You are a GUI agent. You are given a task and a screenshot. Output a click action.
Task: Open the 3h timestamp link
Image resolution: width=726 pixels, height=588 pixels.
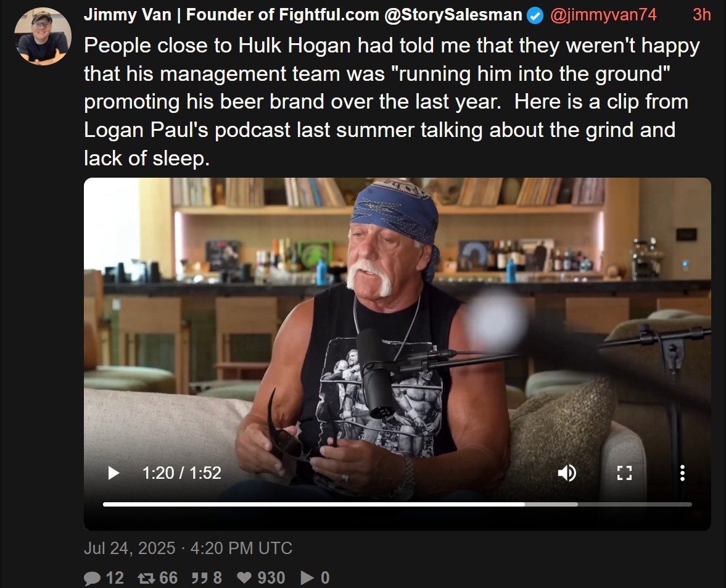701,15
